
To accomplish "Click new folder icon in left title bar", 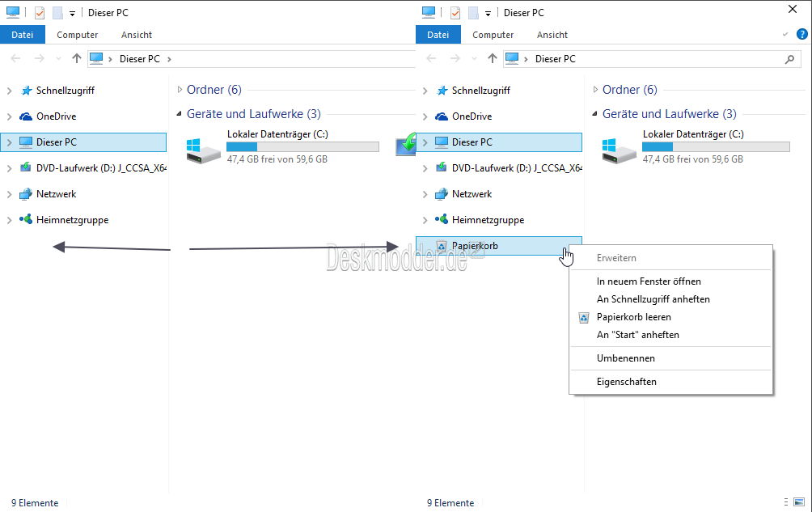I will click(57, 12).
